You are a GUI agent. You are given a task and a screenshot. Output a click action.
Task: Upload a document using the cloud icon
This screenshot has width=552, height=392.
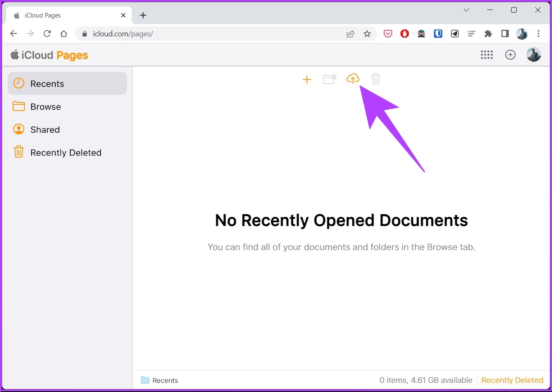point(353,79)
